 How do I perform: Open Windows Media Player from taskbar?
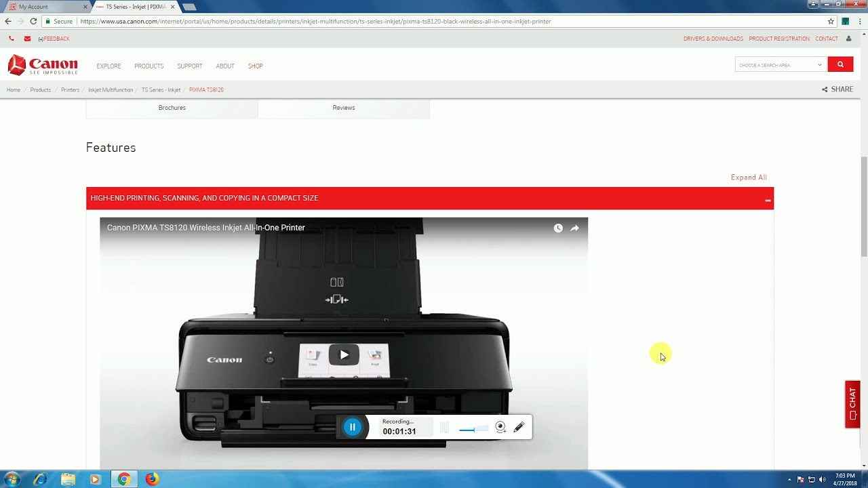click(95, 479)
